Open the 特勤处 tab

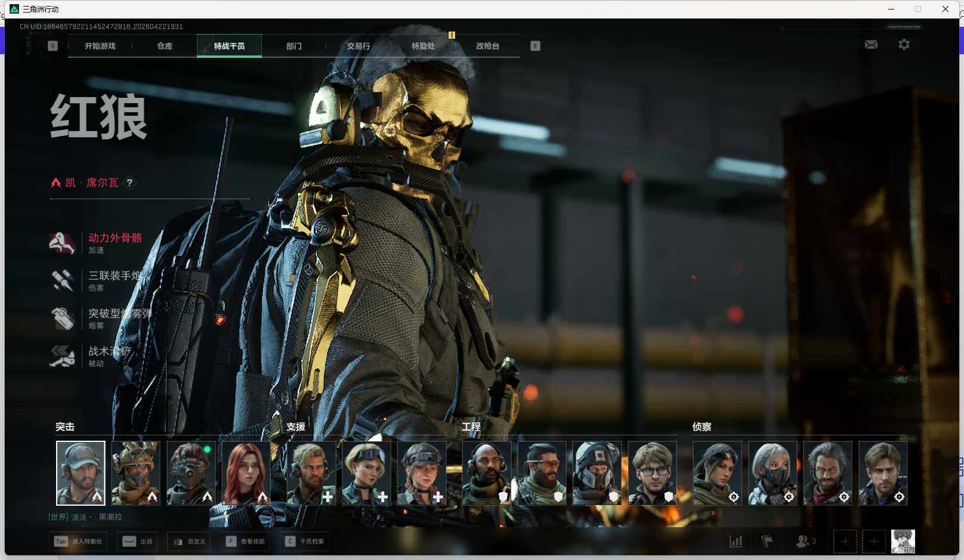point(423,46)
